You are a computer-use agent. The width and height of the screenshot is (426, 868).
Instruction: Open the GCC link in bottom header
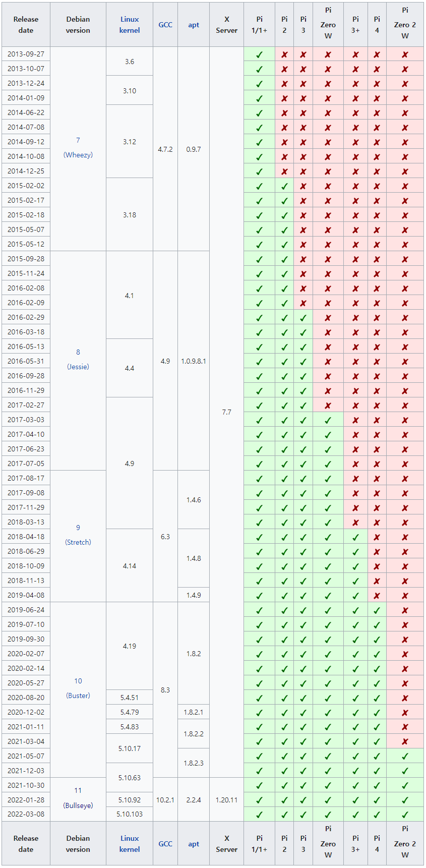point(165,844)
